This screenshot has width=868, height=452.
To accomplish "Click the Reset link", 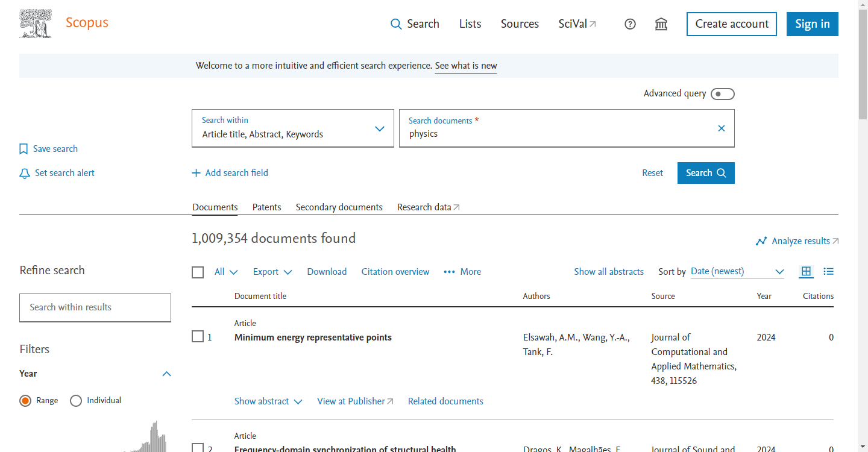I will [x=652, y=173].
